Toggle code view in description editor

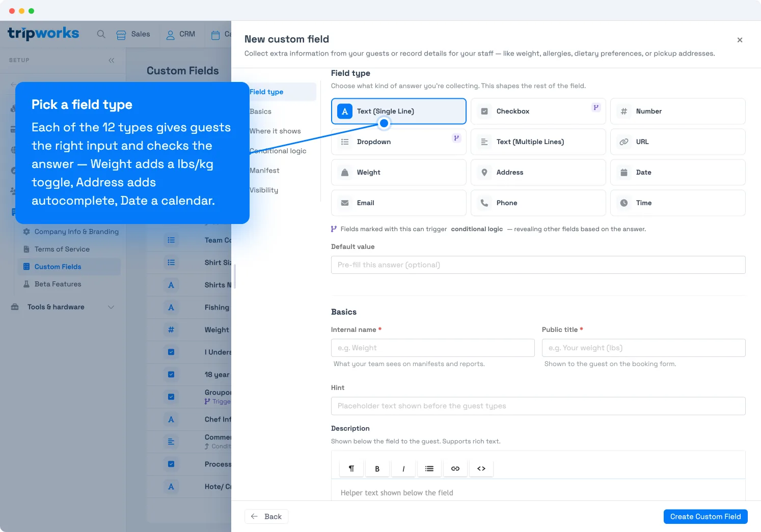[481, 468]
